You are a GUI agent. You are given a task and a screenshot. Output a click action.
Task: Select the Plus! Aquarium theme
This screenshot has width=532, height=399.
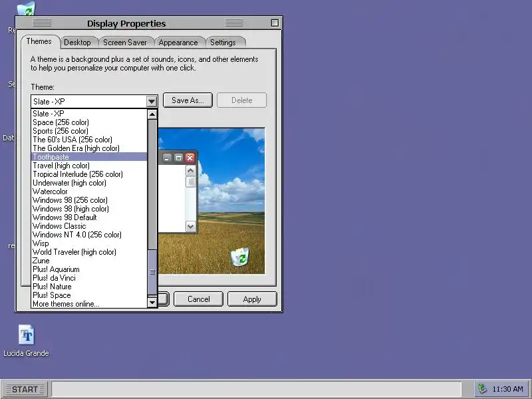pyautogui.click(x=89, y=269)
